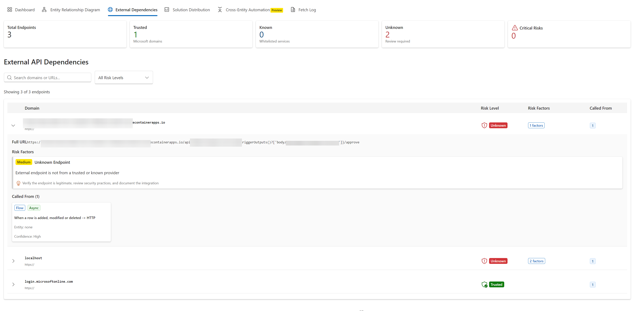The width and height of the screenshot is (644, 311).
Task: Click the Trusted badge
Action: coord(496,285)
